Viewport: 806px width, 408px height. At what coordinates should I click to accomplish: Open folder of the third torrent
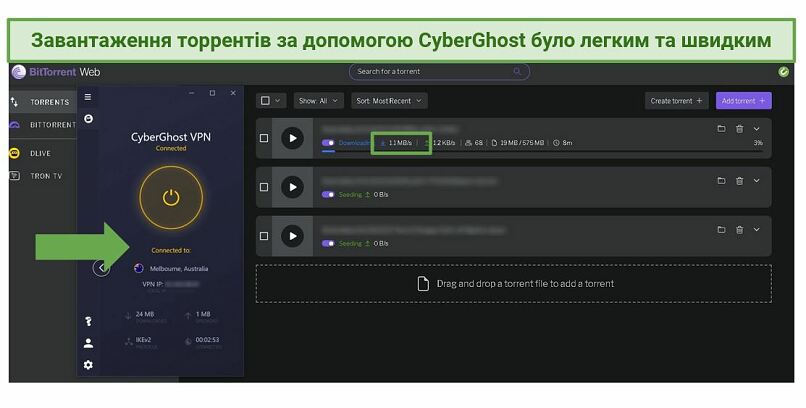pos(721,229)
